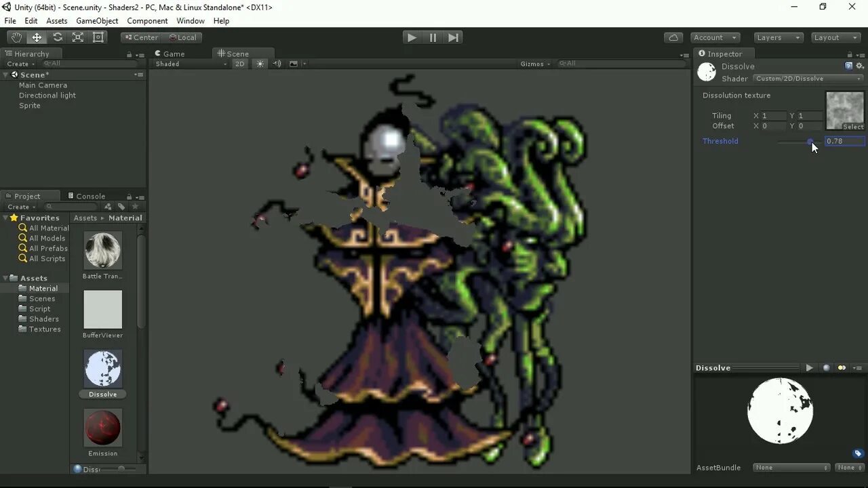Open the Account dropdown
This screenshot has width=868, height=488.
pos(715,37)
